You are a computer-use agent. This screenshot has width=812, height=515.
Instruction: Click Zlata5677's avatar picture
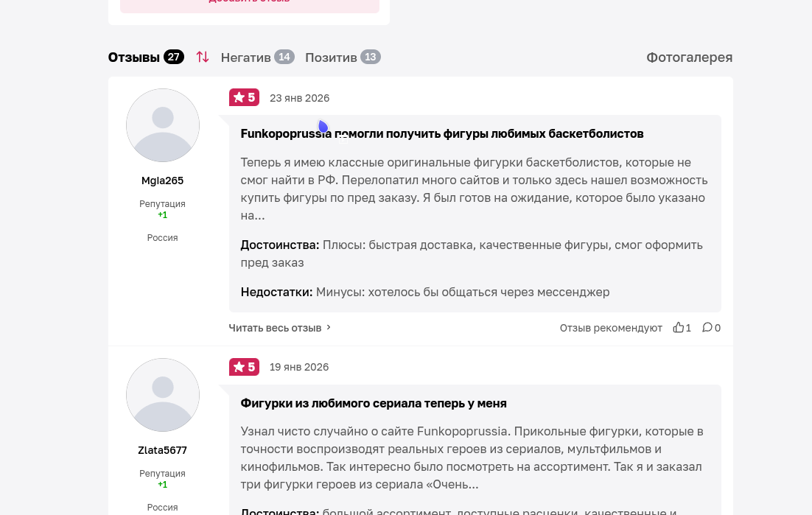[x=163, y=395]
